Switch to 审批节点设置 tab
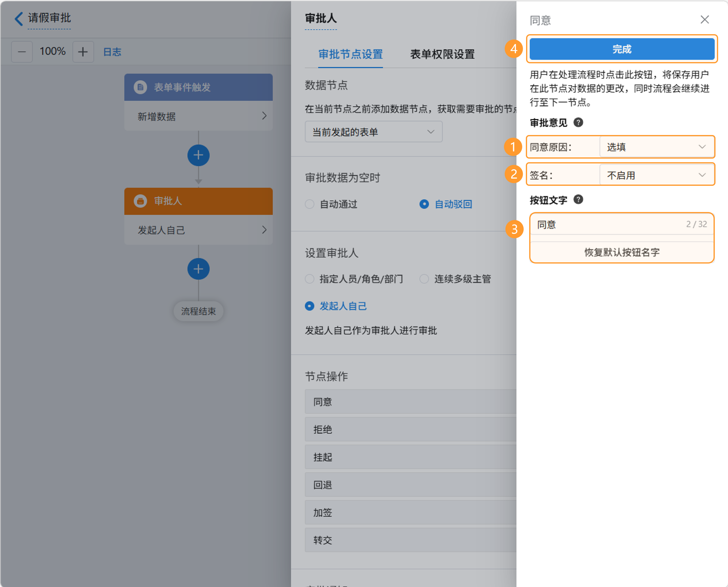The width and height of the screenshot is (728, 587). point(350,54)
